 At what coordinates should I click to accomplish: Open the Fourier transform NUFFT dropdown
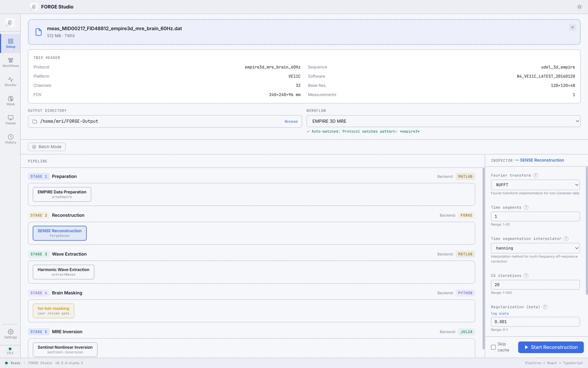tap(535, 185)
